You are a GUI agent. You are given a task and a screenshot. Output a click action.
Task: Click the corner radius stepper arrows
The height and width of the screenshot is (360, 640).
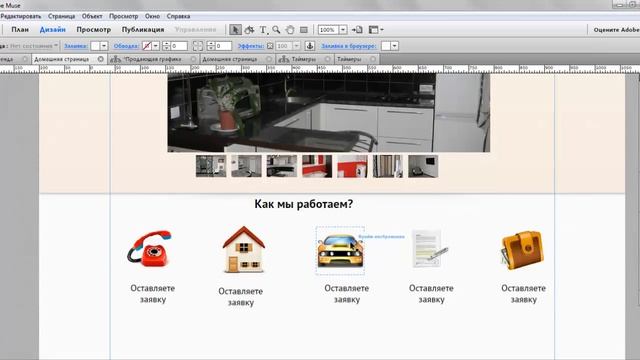tap(211, 46)
